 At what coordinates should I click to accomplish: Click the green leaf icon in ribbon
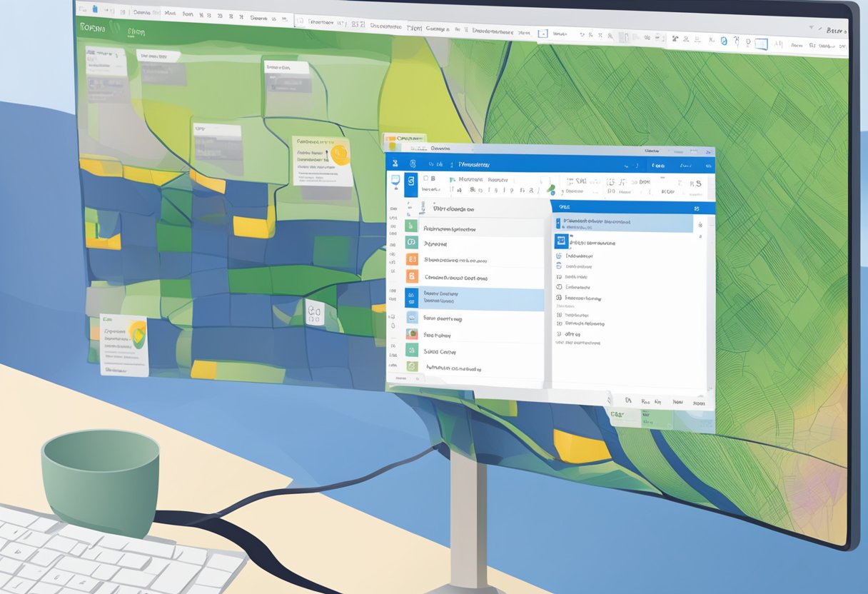tap(550, 188)
